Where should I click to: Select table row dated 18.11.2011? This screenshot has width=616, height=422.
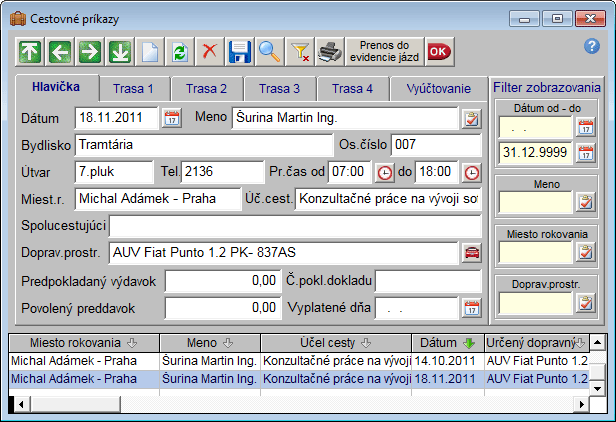299,379
